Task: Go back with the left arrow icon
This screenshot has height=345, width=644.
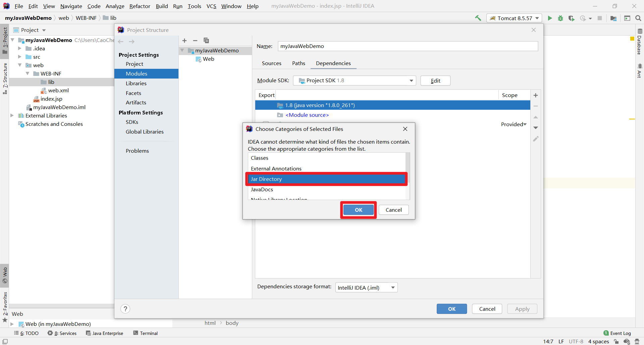Action: tap(121, 42)
